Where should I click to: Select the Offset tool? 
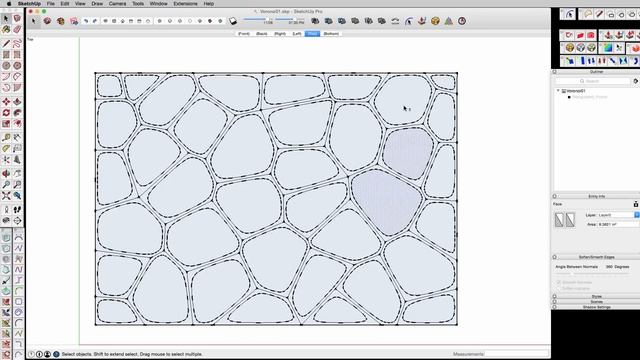click(17, 124)
